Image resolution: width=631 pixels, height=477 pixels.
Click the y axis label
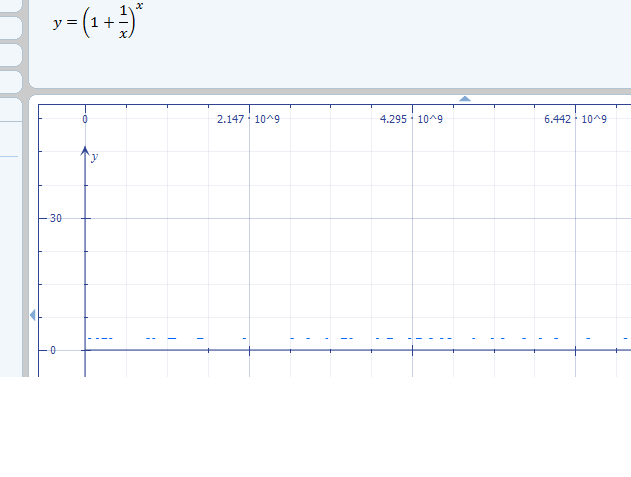[x=95, y=157]
